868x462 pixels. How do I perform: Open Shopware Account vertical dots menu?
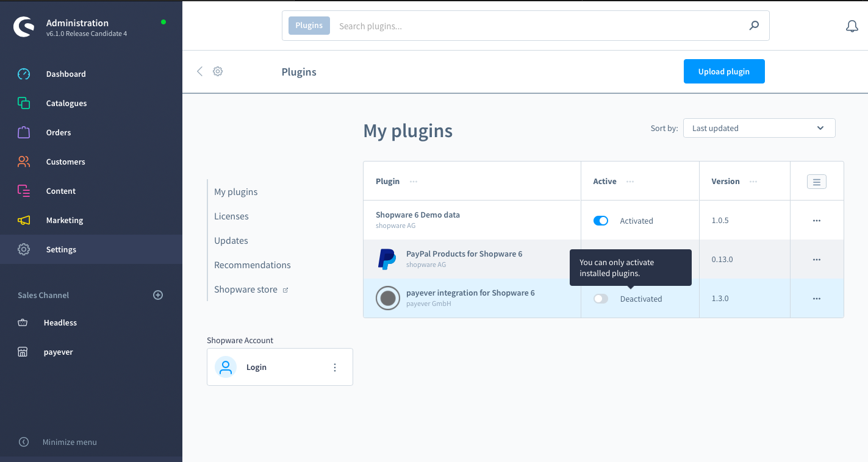(x=335, y=367)
